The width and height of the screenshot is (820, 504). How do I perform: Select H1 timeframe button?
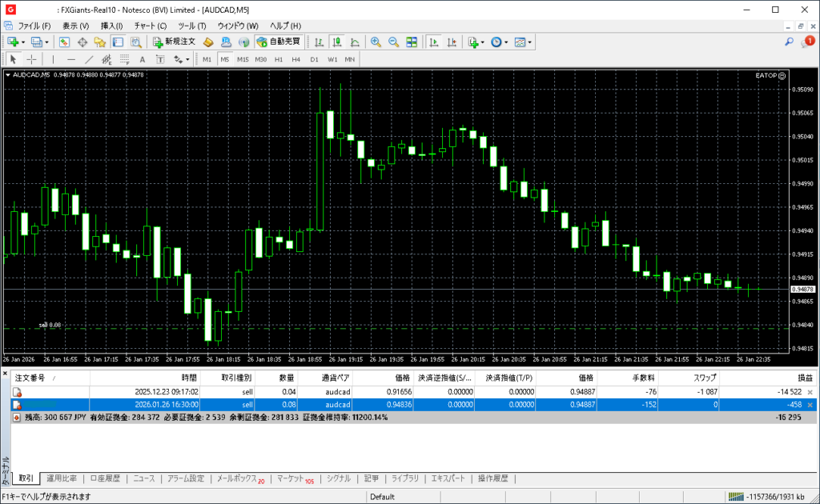[x=279, y=59]
